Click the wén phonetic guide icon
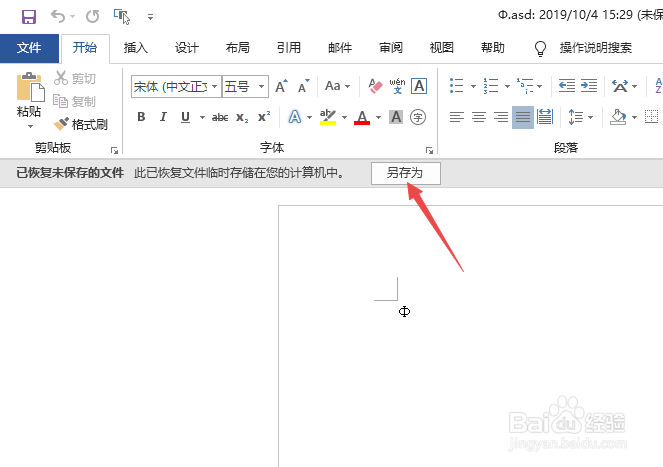 coord(397,86)
